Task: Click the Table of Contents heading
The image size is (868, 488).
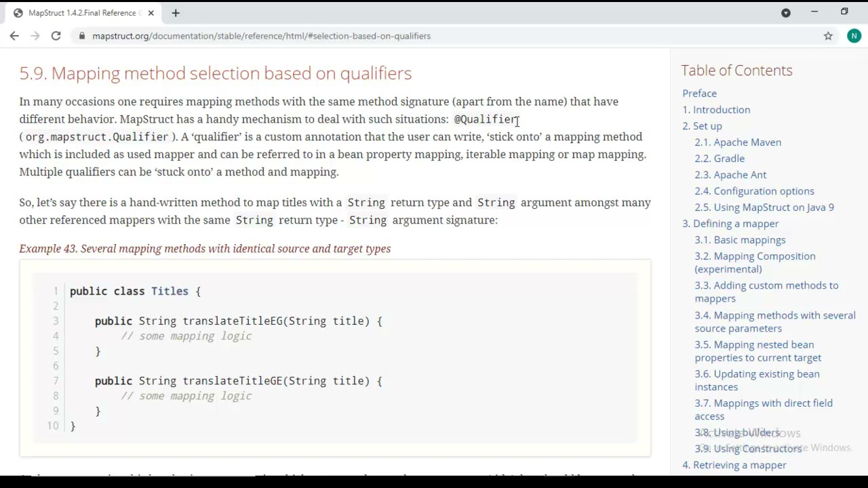Action: pos(736,70)
